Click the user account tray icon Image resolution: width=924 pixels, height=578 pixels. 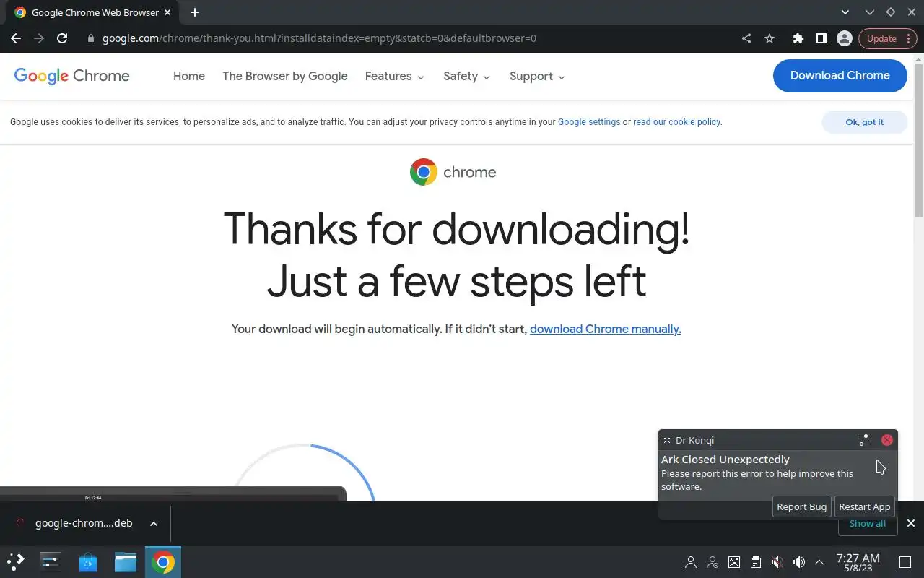691,562
